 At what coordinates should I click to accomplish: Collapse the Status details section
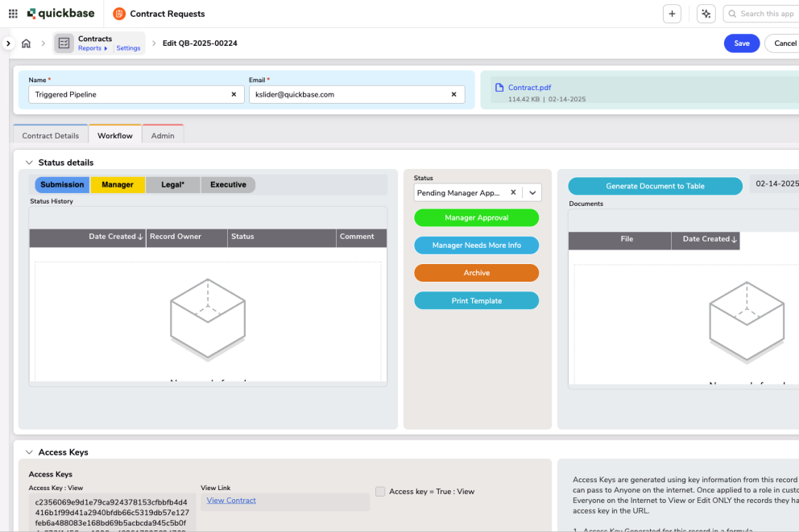[x=29, y=162]
